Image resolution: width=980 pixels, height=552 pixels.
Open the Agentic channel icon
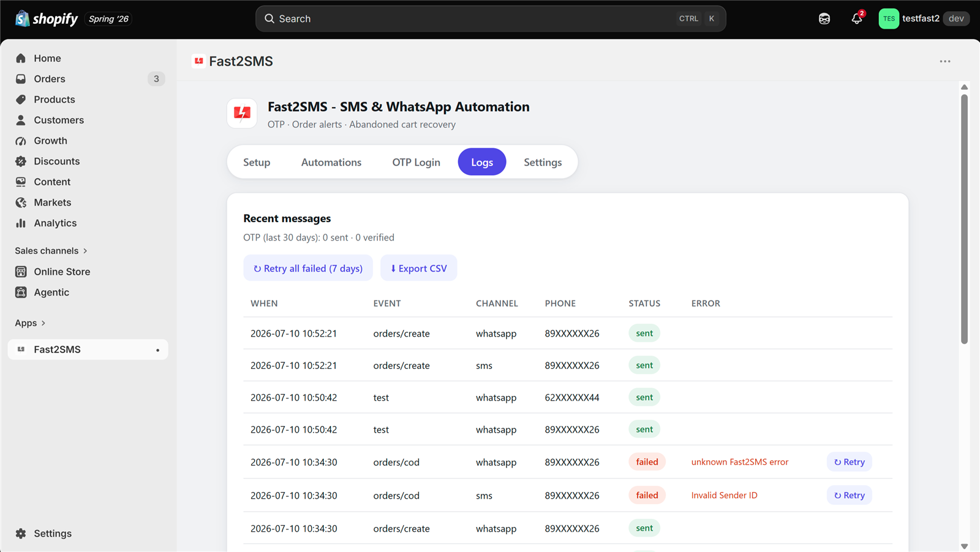click(21, 293)
